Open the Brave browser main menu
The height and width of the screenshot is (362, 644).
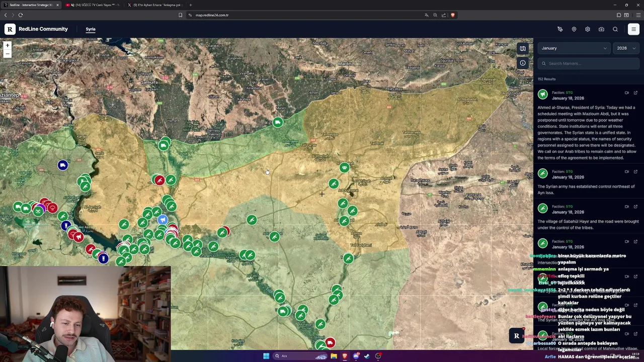[x=638, y=15]
